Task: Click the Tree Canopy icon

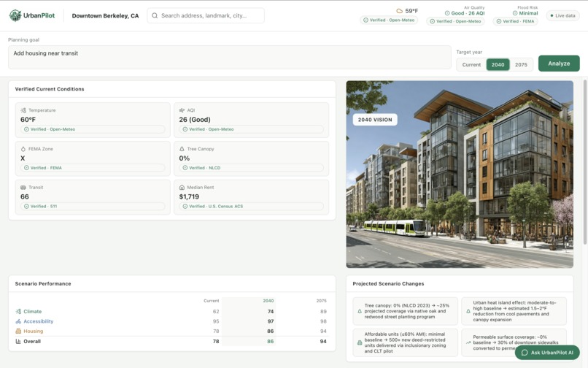Action: click(182, 149)
